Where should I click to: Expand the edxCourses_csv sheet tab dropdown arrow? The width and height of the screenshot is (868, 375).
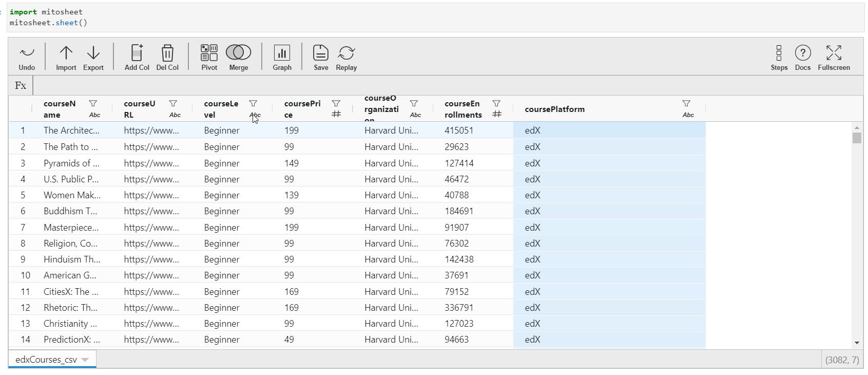click(x=85, y=360)
